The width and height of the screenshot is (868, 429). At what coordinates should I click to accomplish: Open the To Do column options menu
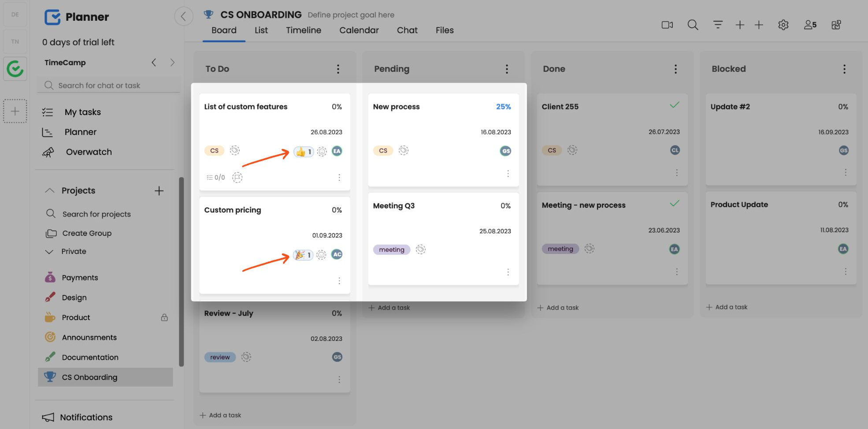coord(338,69)
